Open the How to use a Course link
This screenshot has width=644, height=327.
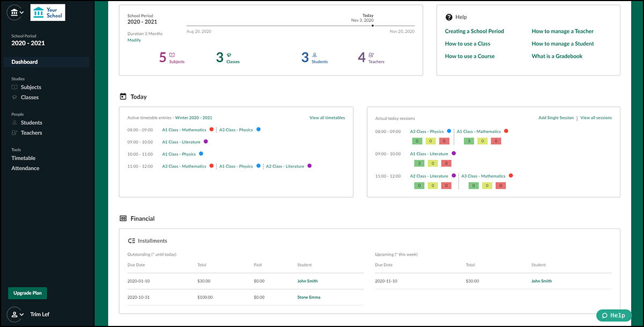click(470, 56)
